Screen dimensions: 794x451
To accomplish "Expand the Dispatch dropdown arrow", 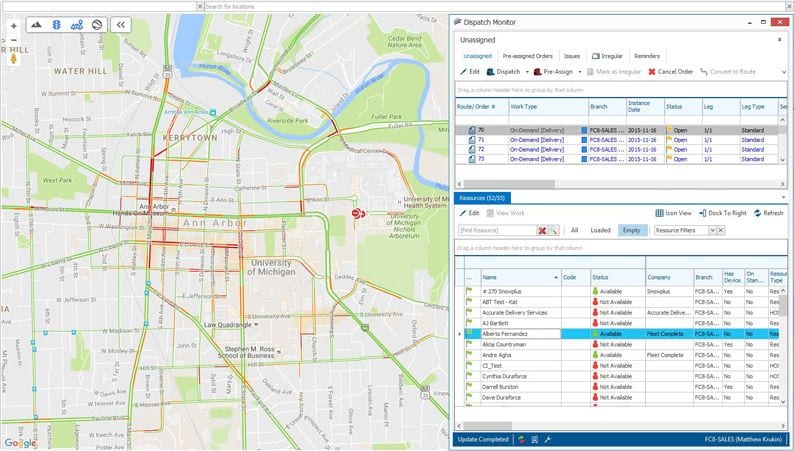I will coord(527,72).
